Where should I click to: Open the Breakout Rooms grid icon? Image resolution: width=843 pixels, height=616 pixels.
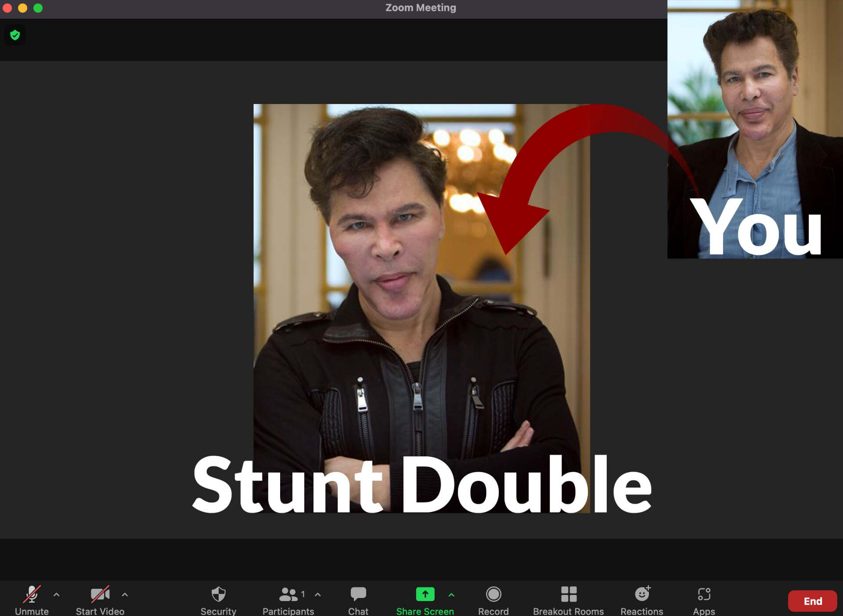pos(569,595)
